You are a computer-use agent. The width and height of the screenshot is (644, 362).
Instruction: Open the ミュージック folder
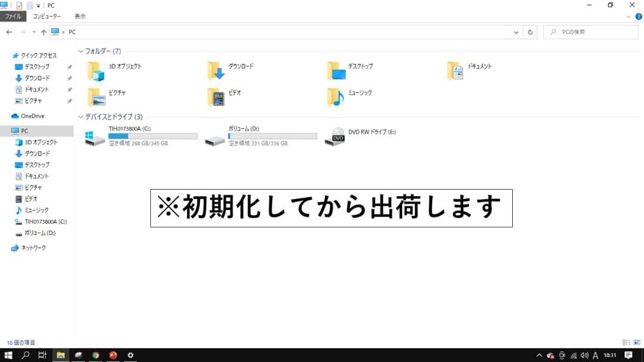point(334,96)
